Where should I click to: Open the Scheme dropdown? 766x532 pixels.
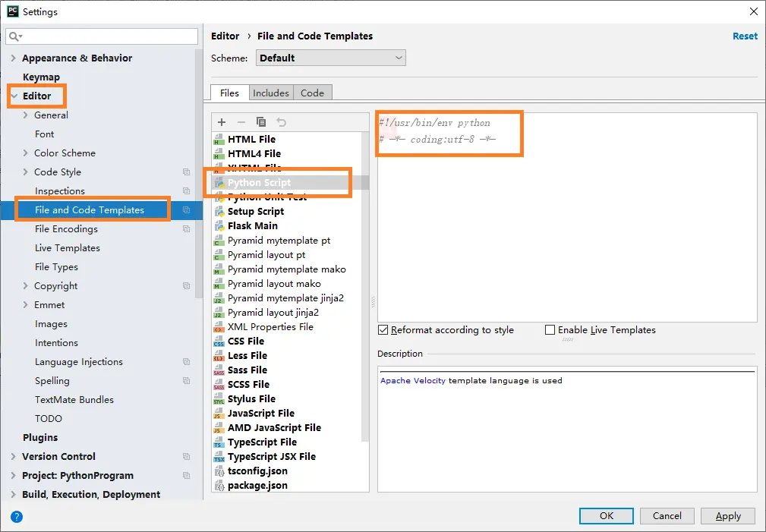pyautogui.click(x=331, y=58)
